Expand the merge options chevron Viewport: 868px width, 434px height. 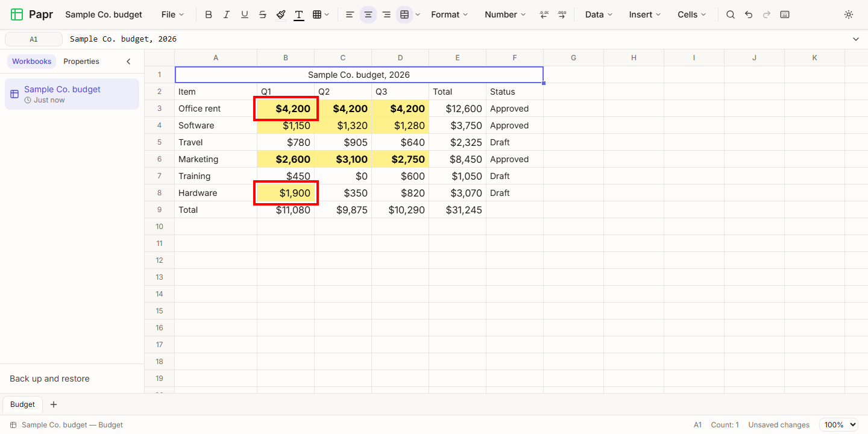[418, 14]
